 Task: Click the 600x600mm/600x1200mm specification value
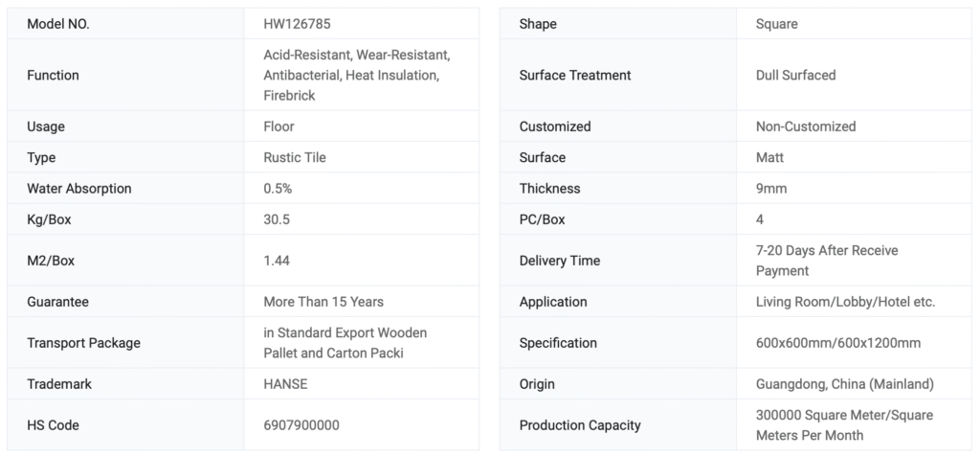(x=838, y=342)
